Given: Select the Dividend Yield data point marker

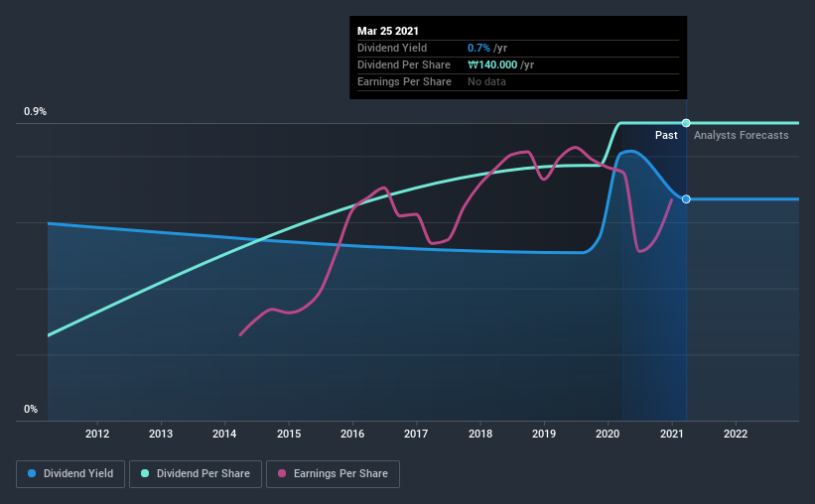Looking at the screenshot, I should click(x=686, y=199).
